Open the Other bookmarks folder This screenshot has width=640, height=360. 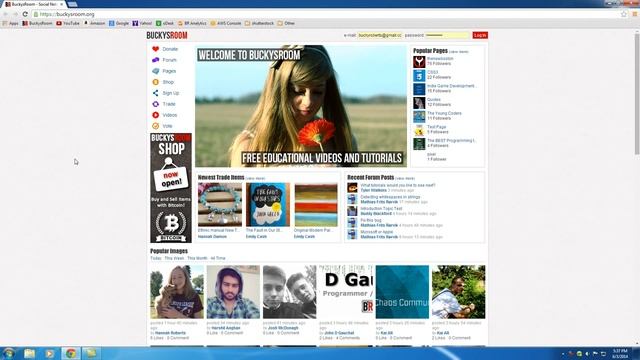pos(286,23)
